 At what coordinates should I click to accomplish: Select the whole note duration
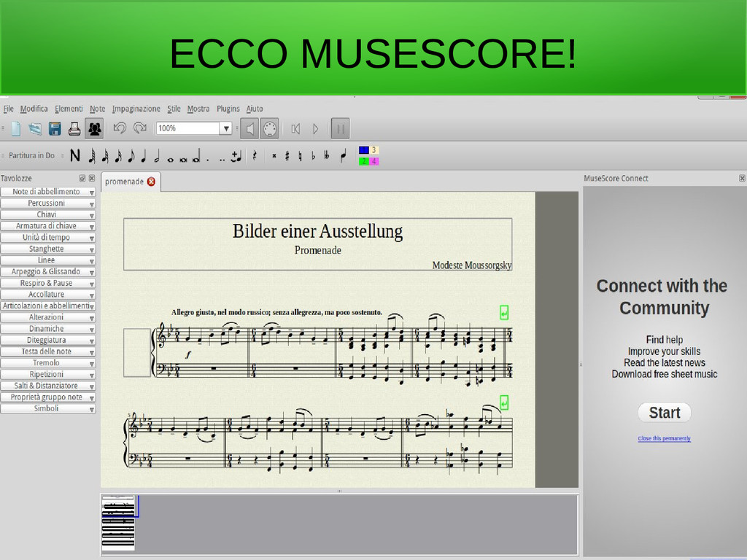(170, 160)
